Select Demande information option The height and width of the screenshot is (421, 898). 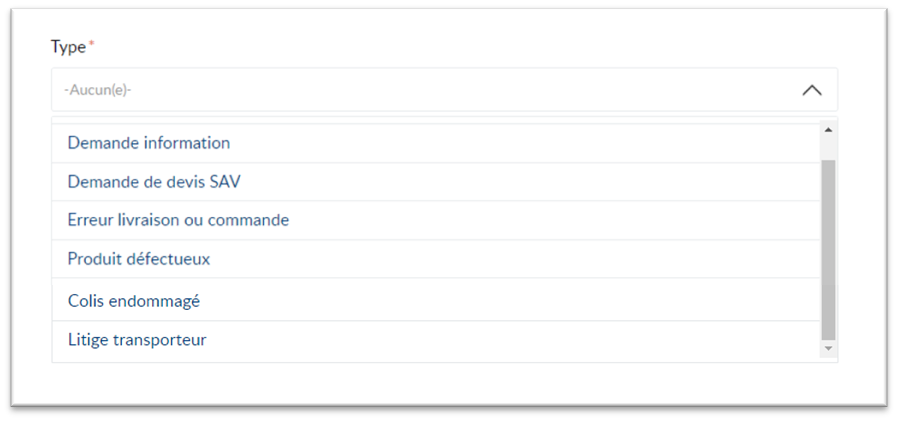436,143
